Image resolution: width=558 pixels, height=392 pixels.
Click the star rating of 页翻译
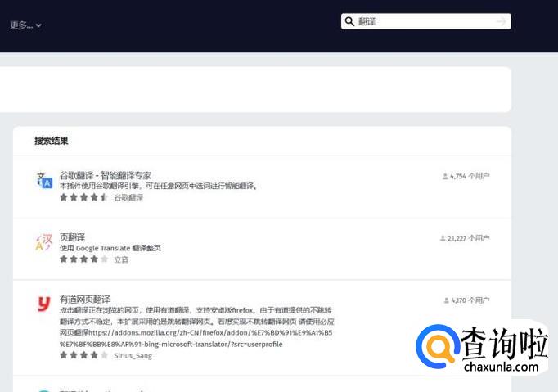tap(83, 259)
